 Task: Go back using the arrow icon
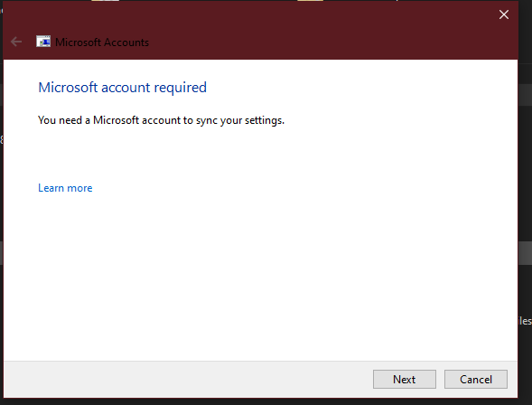(16, 42)
